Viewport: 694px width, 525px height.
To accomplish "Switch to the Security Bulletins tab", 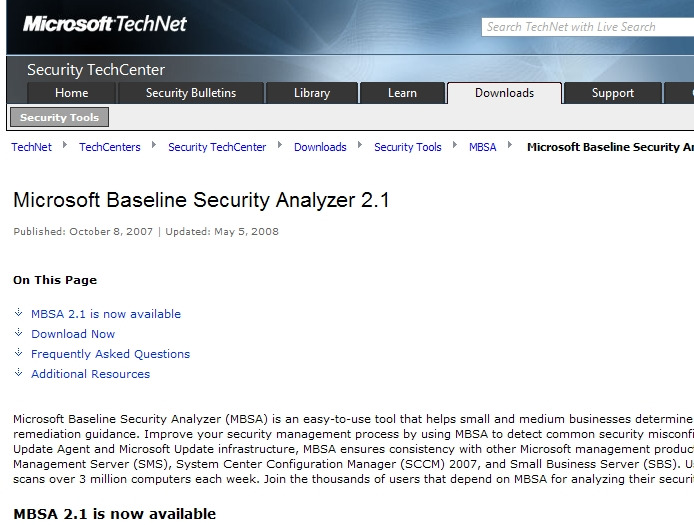I will pos(191,93).
